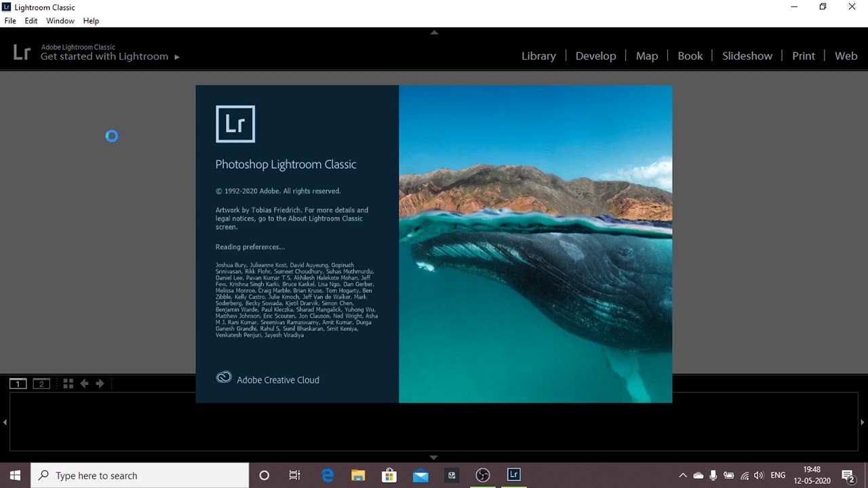Image resolution: width=868 pixels, height=488 pixels.
Task: Click the Windows search box
Action: pyautogui.click(x=141, y=475)
